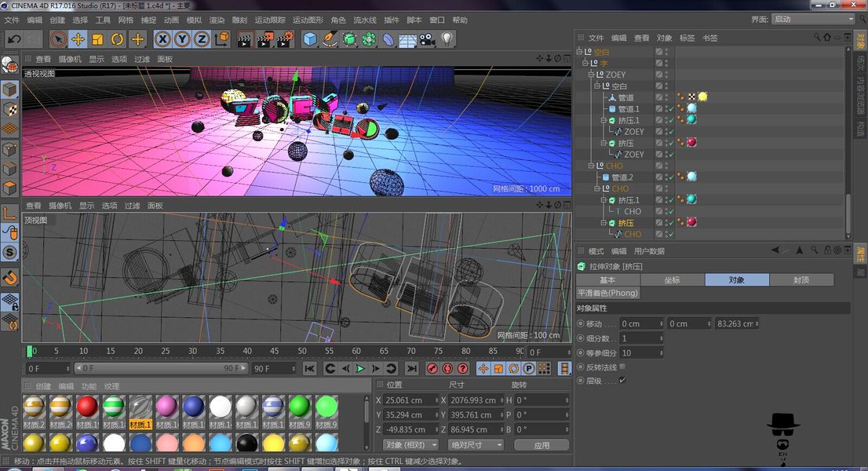Open the 标签 menu in object manager
The height and width of the screenshot is (471, 868).
[x=687, y=38]
